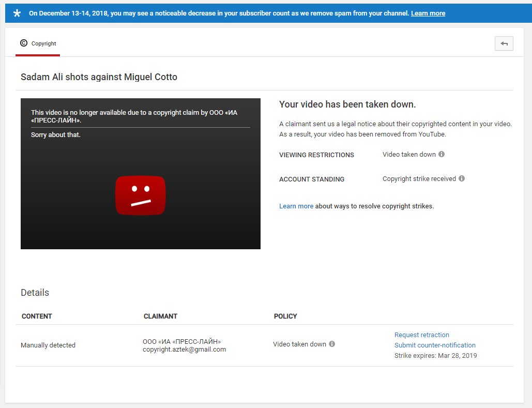Click the CONTENT column header
Viewport: 532px width, 408px height.
click(37, 316)
